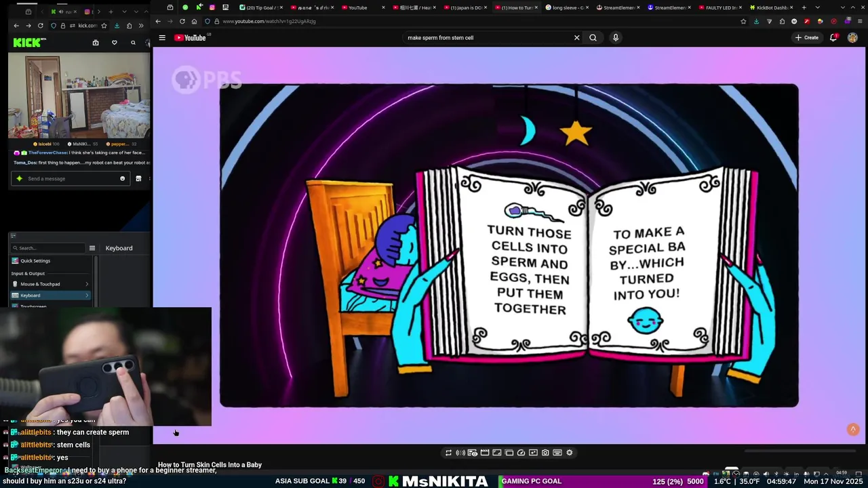Open YouTube notifications bell
Viewport: 868px width, 488px height.
(833, 38)
